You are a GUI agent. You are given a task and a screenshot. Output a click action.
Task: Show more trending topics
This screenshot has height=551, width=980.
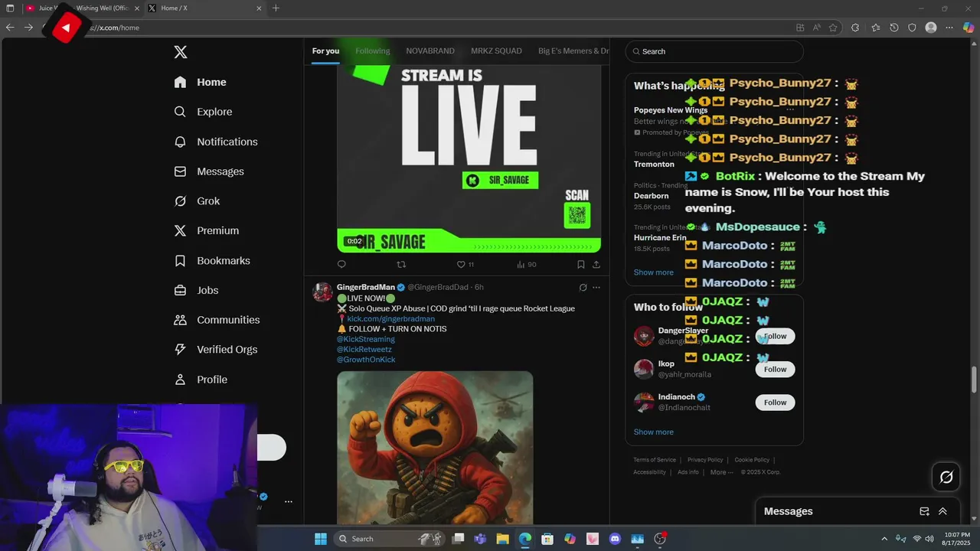pyautogui.click(x=654, y=272)
